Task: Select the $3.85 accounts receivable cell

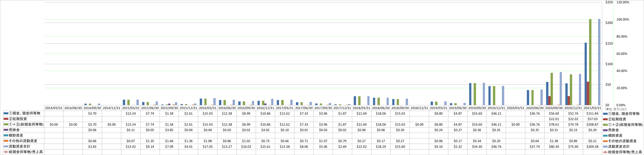Action: (x=169, y=130)
